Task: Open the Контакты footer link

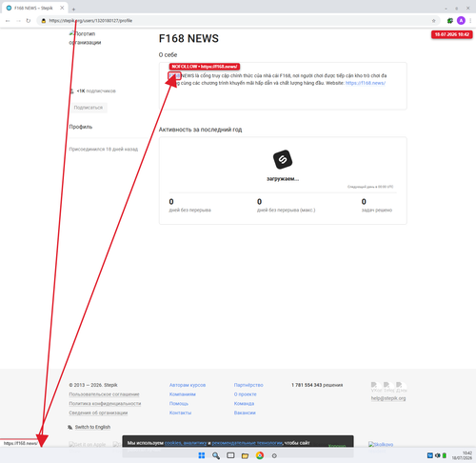Action: [180, 413]
